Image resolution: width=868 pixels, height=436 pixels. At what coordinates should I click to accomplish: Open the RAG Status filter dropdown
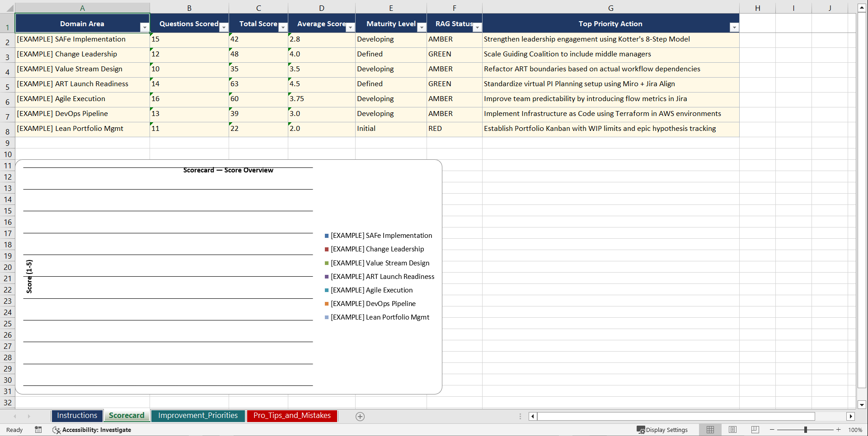tap(477, 28)
